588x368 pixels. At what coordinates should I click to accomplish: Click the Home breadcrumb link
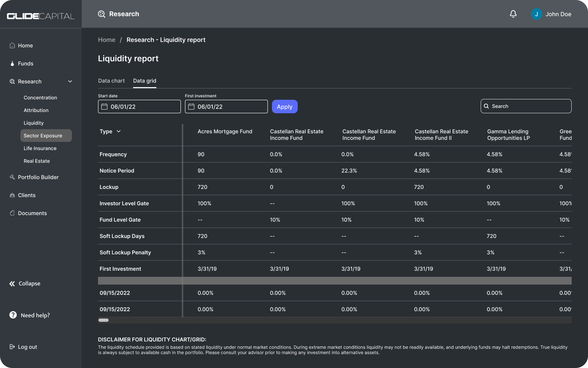[x=107, y=40]
